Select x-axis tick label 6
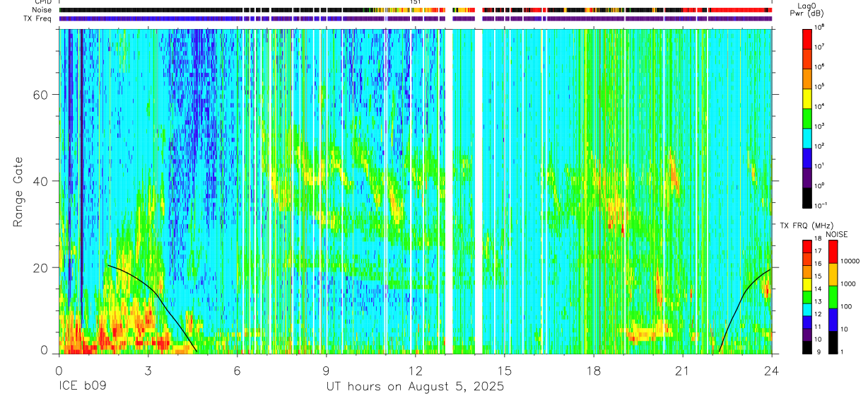This screenshot has width=868, height=401. [237, 369]
